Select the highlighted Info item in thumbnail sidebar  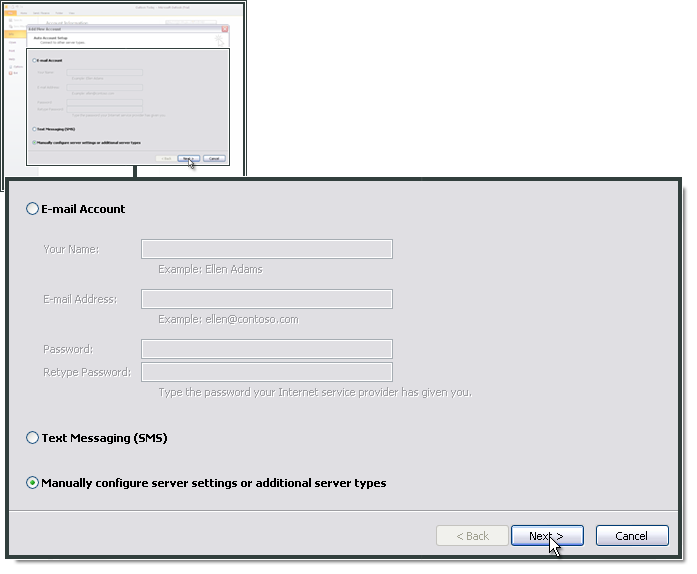click(x=13, y=34)
